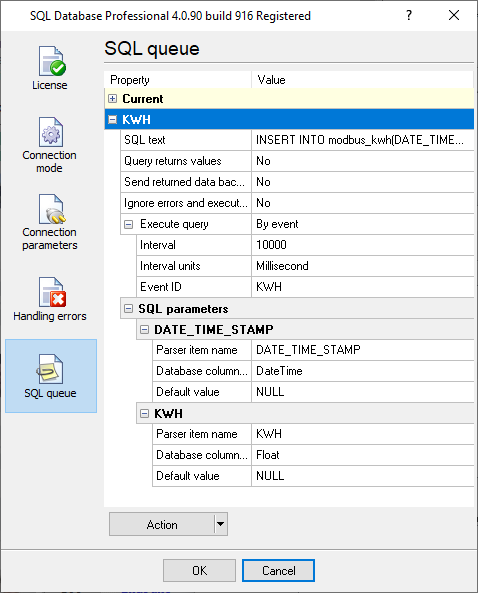Open the Connection mode page icon
Screen dimensions: 478x593
[x=51, y=132]
